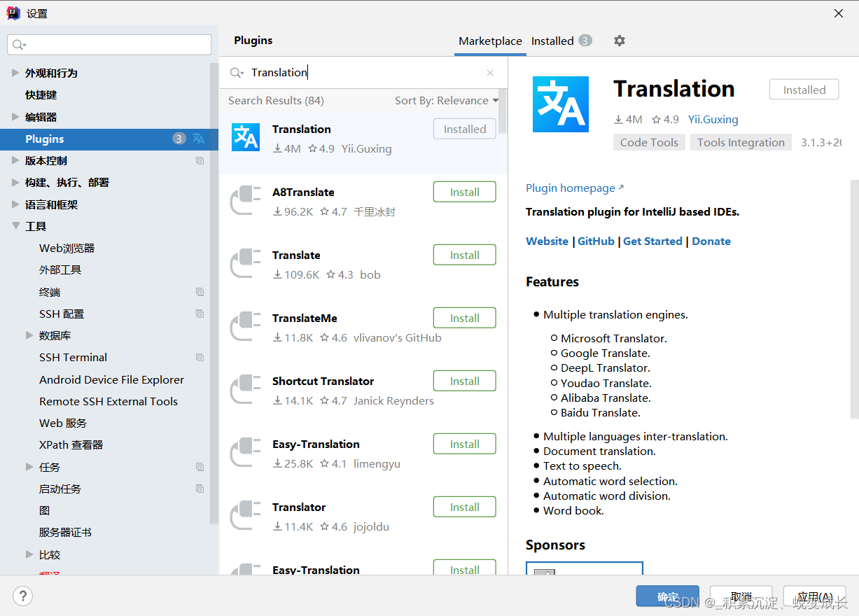The height and width of the screenshot is (616, 859).
Task: Open search history via the magnifier icon
Action: (237, 73)
